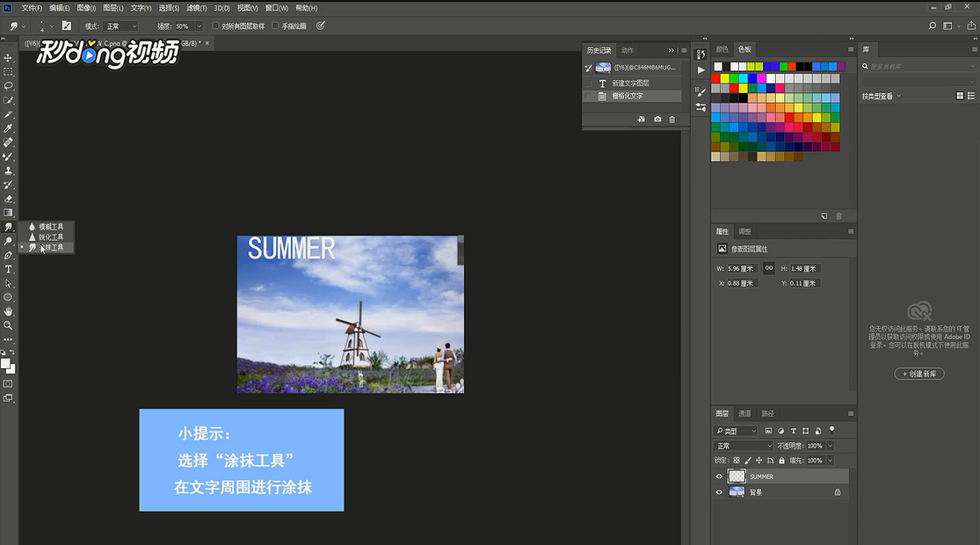Toggle lock transparent pixels
The height and width of the screenshot is (545, 980).
(x=737, y=461)
